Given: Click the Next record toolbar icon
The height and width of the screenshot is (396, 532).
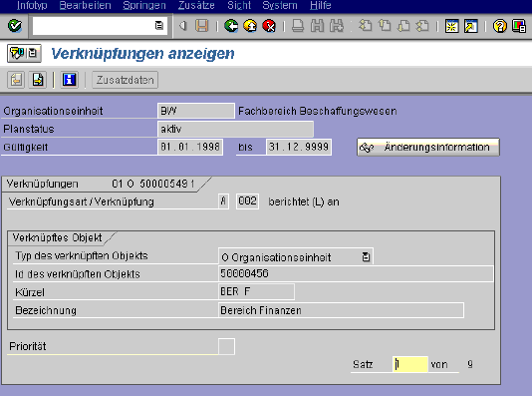Looking at the screenshot, I should [37, 80].
